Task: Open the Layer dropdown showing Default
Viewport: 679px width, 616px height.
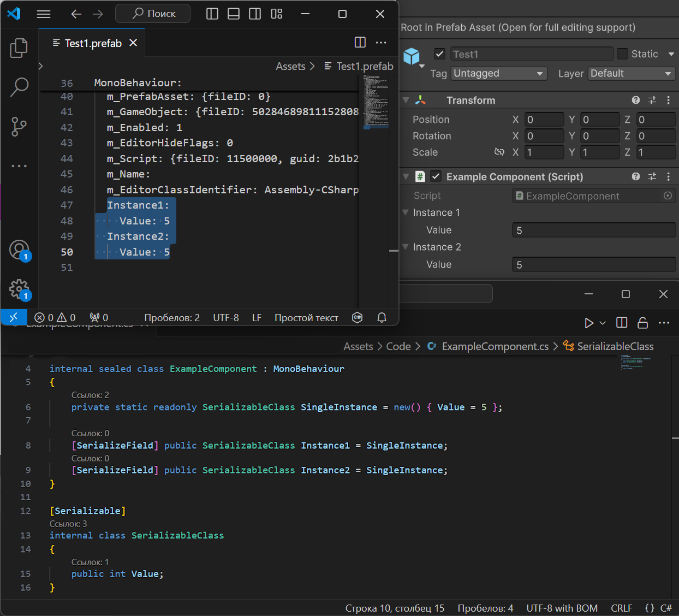Action: click(x=631, y=74)
